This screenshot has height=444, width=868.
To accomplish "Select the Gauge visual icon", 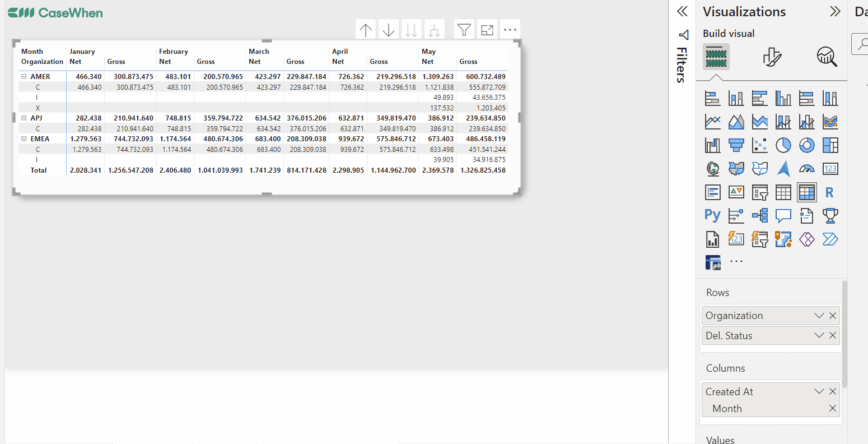I will pyautogui.click(x=806, y=168).
